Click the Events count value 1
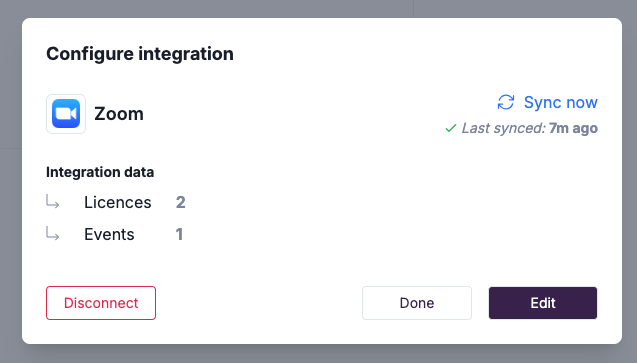637x363 pixels. [x=179, y=234]
